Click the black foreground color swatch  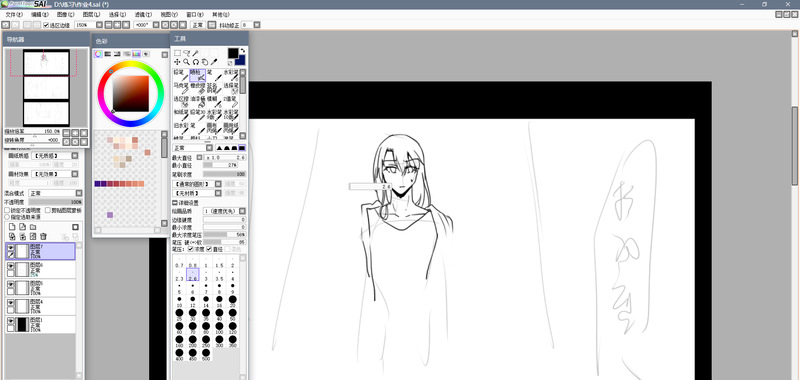tap(233, 53)
